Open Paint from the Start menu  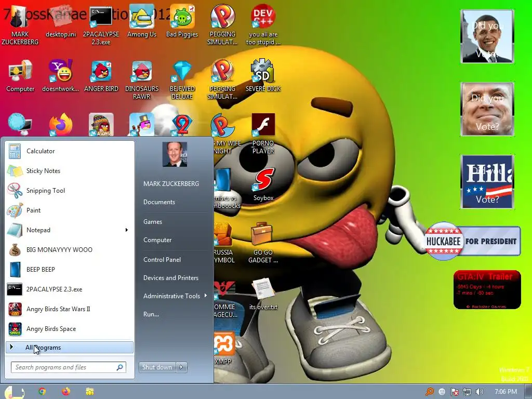(70, 210)
